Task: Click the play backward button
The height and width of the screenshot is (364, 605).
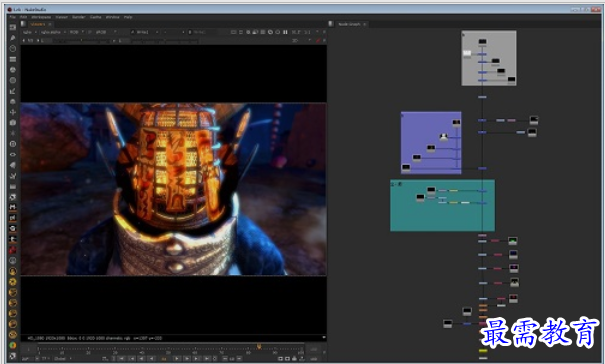Action: 152,359
